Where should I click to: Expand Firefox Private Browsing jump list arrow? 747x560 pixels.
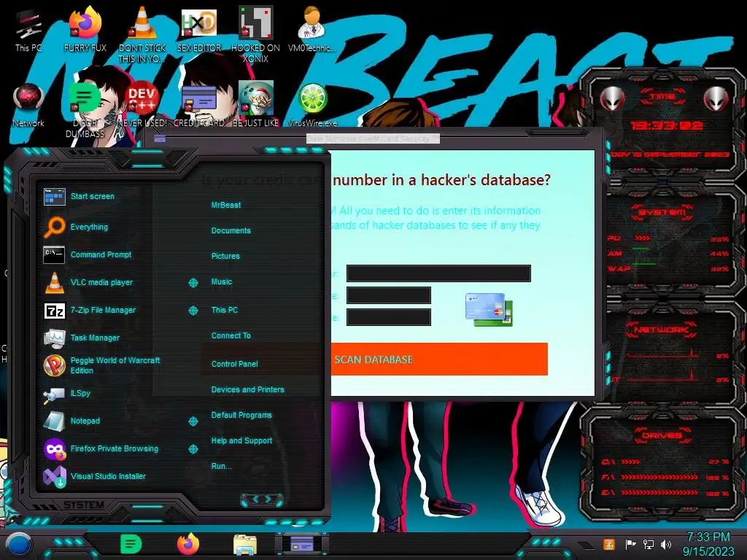tap(193, 449)
